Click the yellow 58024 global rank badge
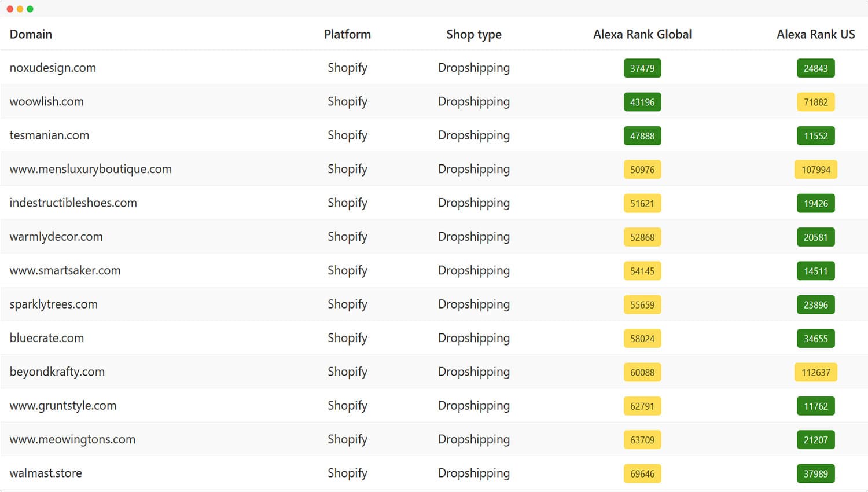Image resolution: width=868 pixels, height=492 pixels. pos(642,339)
